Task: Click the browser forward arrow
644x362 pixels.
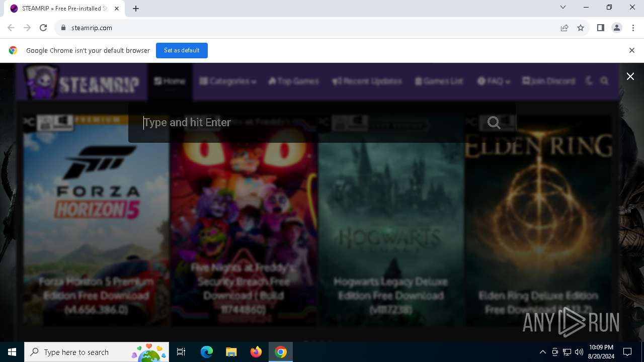Action: 27,28
